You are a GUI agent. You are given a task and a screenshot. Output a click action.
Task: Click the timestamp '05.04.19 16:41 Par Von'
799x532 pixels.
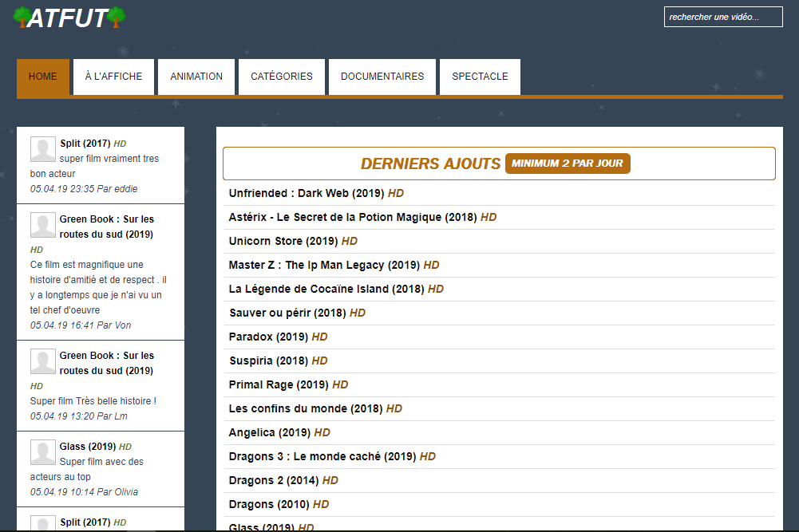pyautogui.click(x=81, y=325)
